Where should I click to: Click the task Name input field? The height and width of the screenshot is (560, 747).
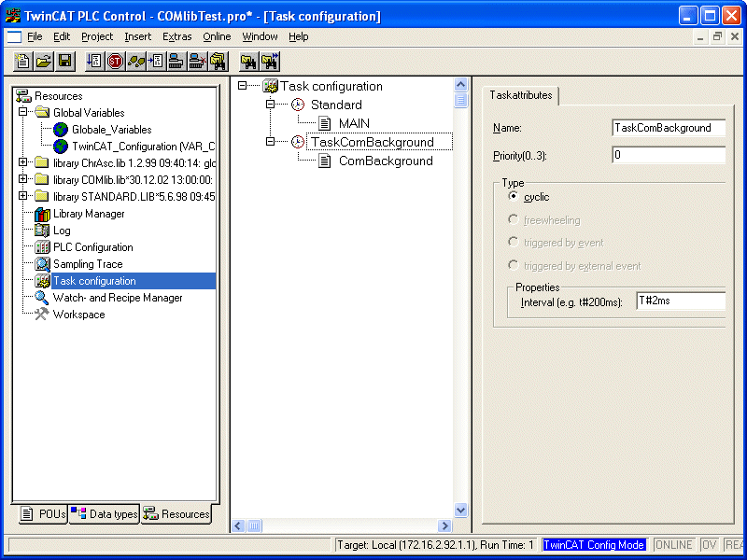(669, 128)
